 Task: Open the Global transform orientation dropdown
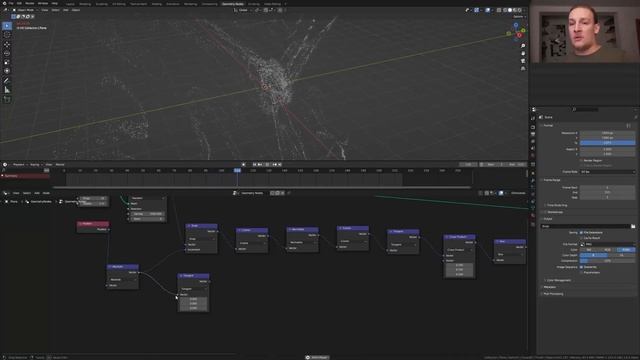pos(244,10)
